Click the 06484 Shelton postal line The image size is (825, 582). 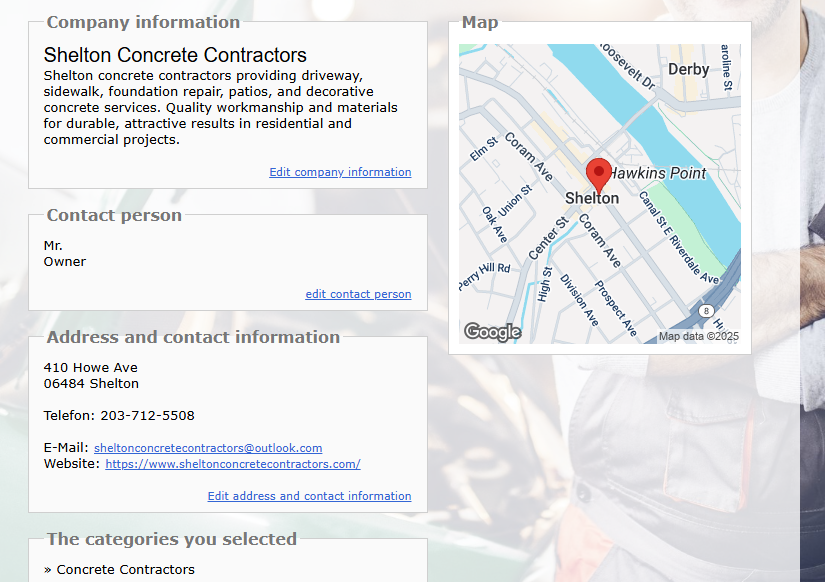pyautogui.click(x=91, y=384)
